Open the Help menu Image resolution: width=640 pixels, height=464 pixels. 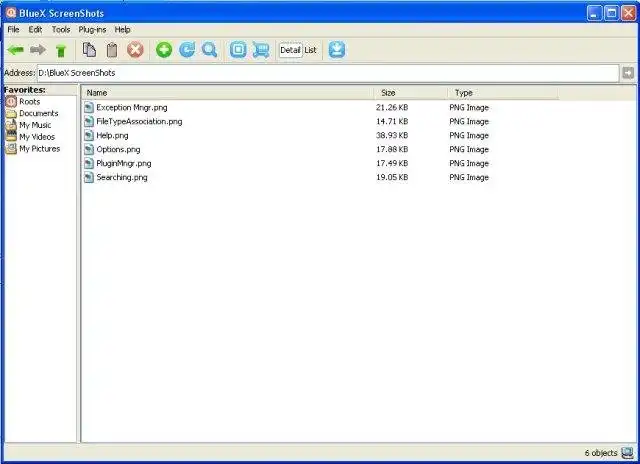pyautogui.click(x=122, y=30)
